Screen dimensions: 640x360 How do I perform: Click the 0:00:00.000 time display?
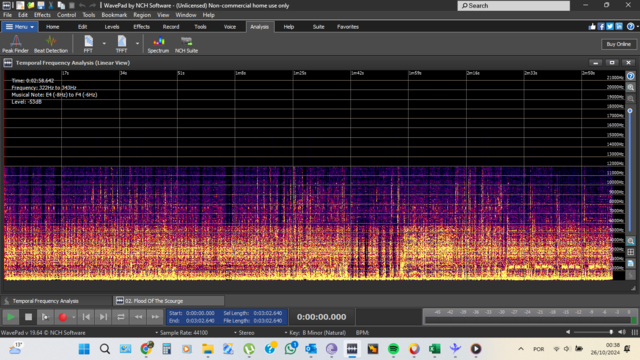coord(321,317)
